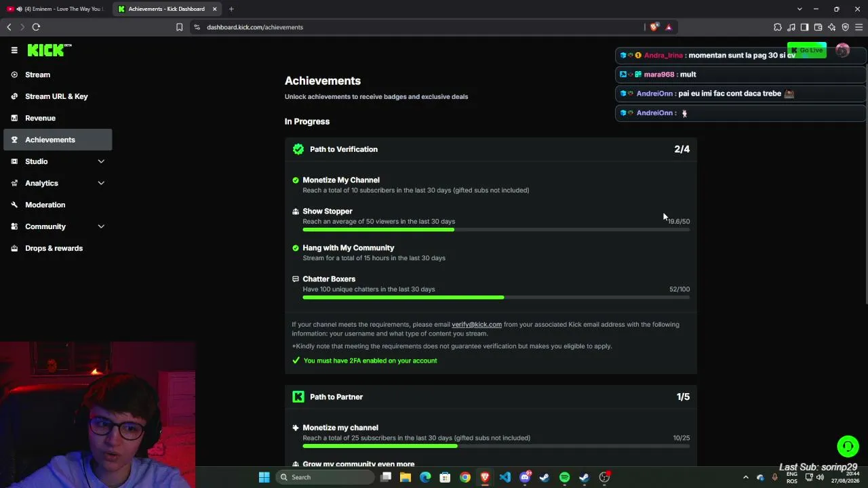This screenshot has width=868, height=488.
Task: Open the green support chat bubble
Action: click(848, 446)
